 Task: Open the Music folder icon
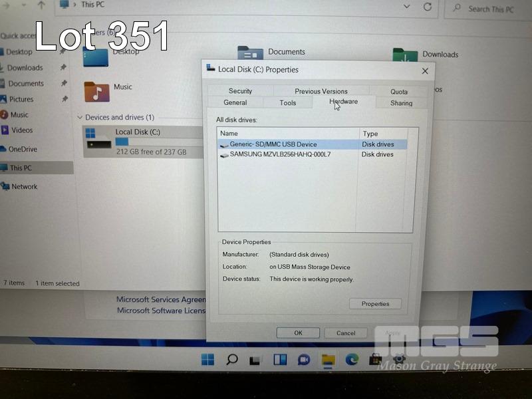[x=97, y=90]
